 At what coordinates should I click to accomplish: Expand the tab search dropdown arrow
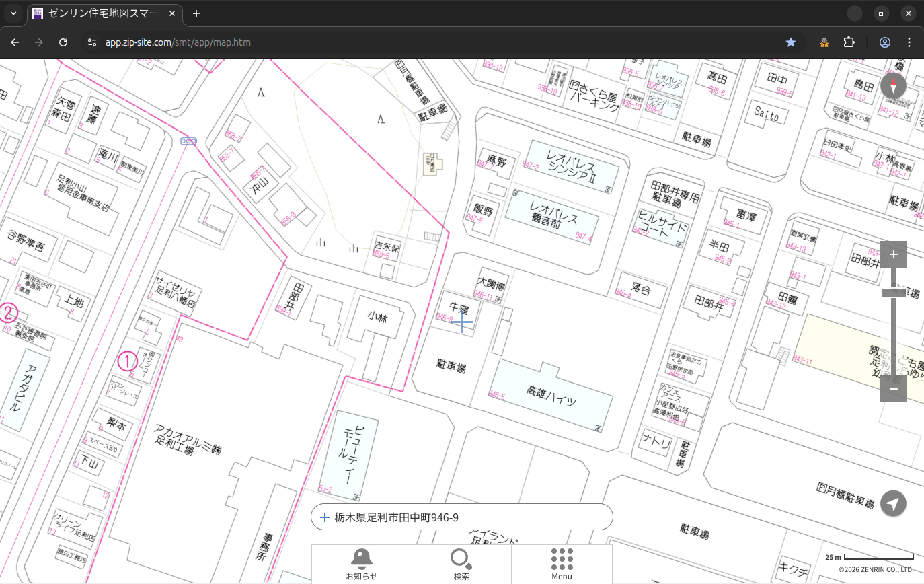pyautogui.click(x=13, y=13)
